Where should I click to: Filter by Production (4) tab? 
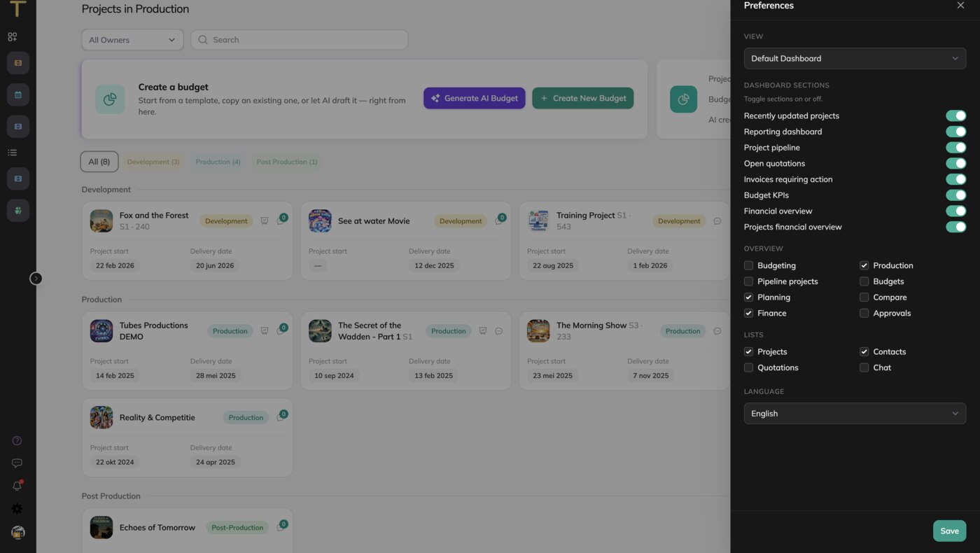pyautogui.click(x=218, y=162)
